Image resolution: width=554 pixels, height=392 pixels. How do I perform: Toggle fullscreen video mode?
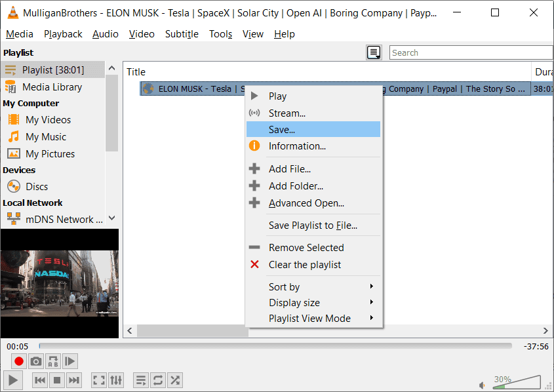tap(99, 380)
